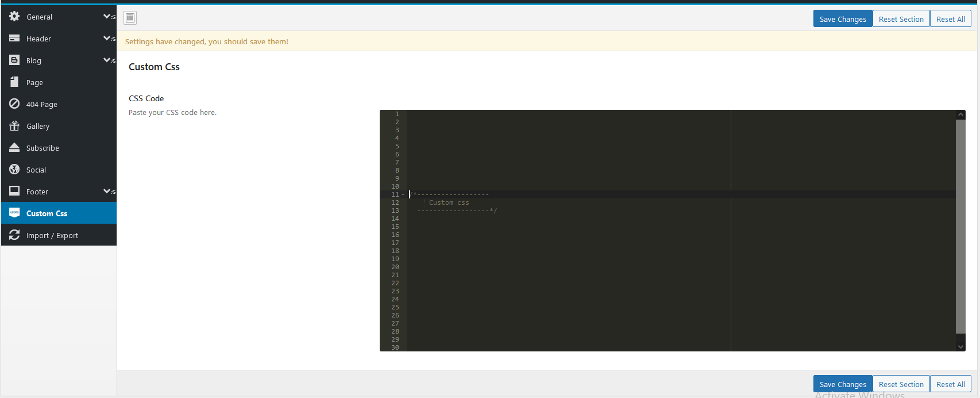Click the Import / Export refresh icon
The width and height of the screenshot is (980, 398).
(14, 235)
